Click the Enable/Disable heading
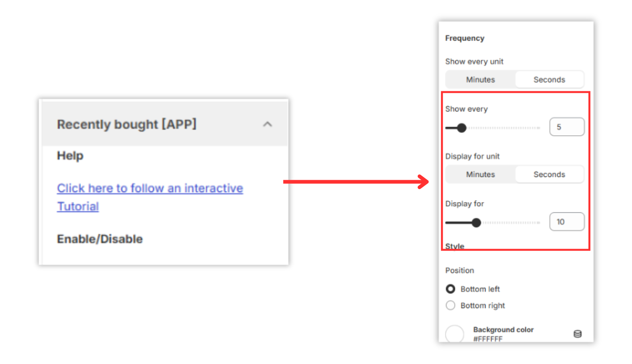The image size is (632, 364). point(100,239)
